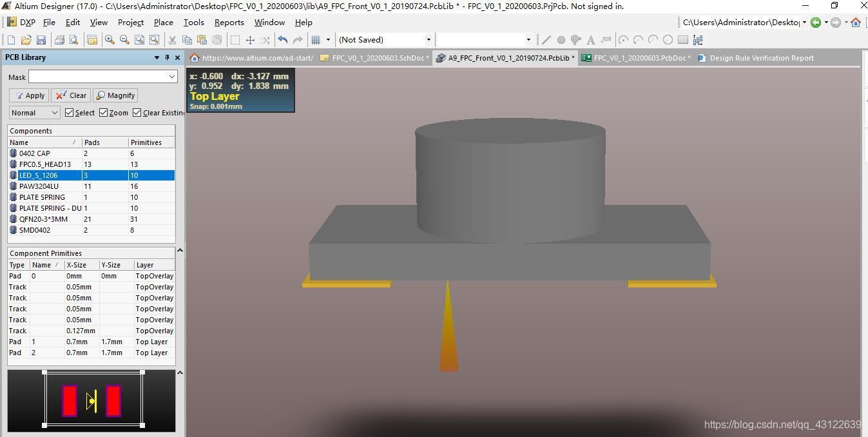Click the Paste clipboard icon
This screenshot has height=437, width=868.
202,40
